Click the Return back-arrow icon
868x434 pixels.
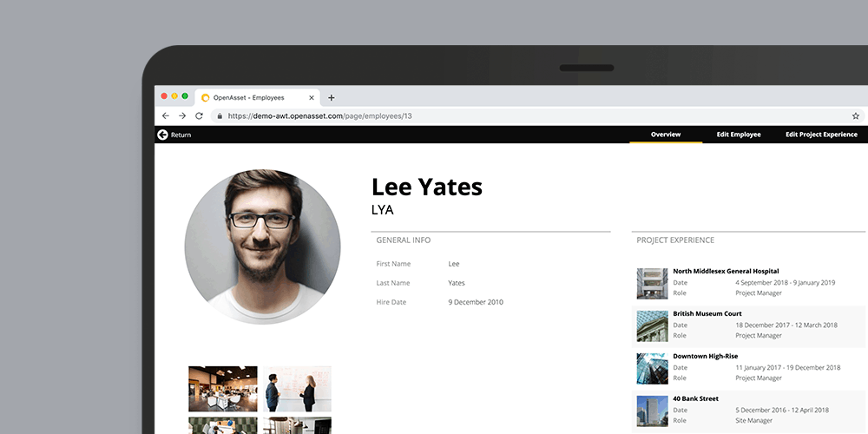click(162, 135)
